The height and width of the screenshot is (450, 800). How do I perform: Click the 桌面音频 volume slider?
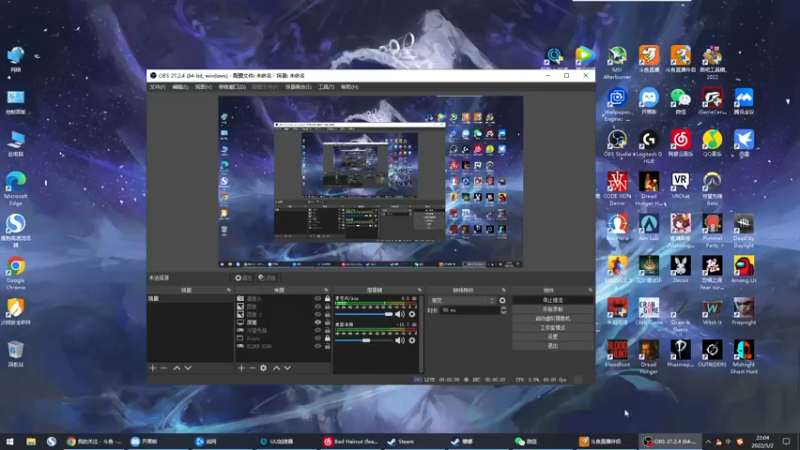tap(364, 340)
